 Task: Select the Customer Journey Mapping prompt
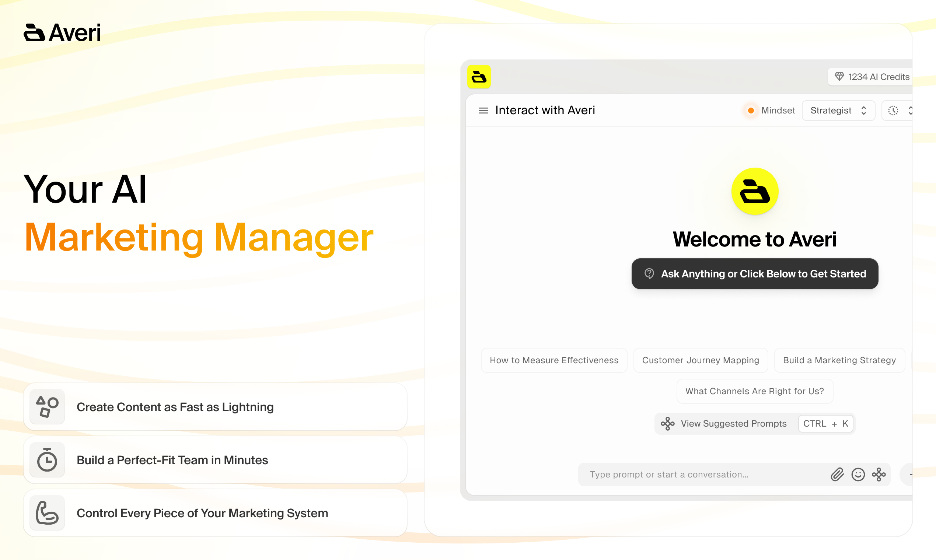pos(701,360)
